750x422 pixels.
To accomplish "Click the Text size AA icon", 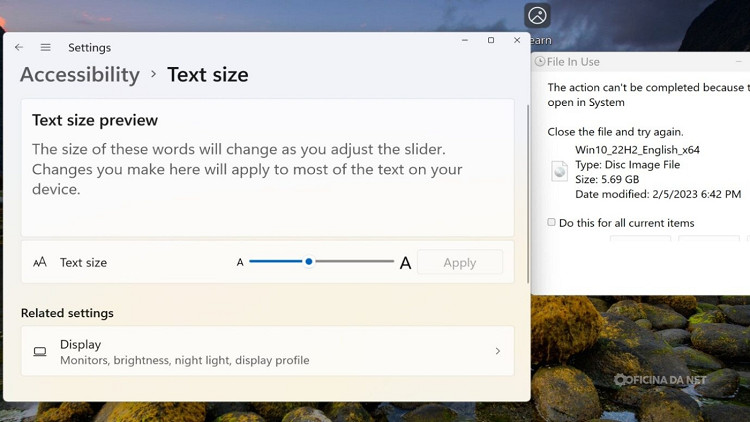I will 40,262.
